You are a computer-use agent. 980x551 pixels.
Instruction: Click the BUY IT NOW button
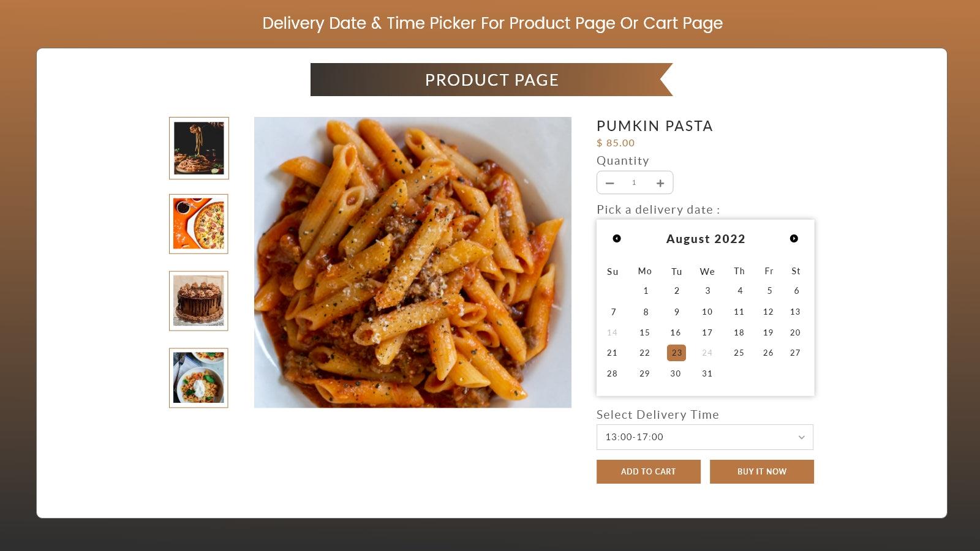point(761,471)
